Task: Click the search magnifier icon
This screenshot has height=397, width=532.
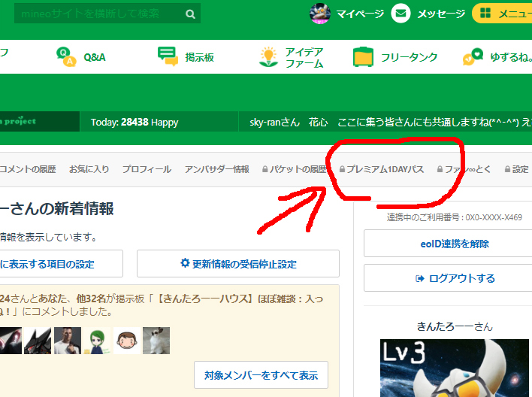Action: 190,14
